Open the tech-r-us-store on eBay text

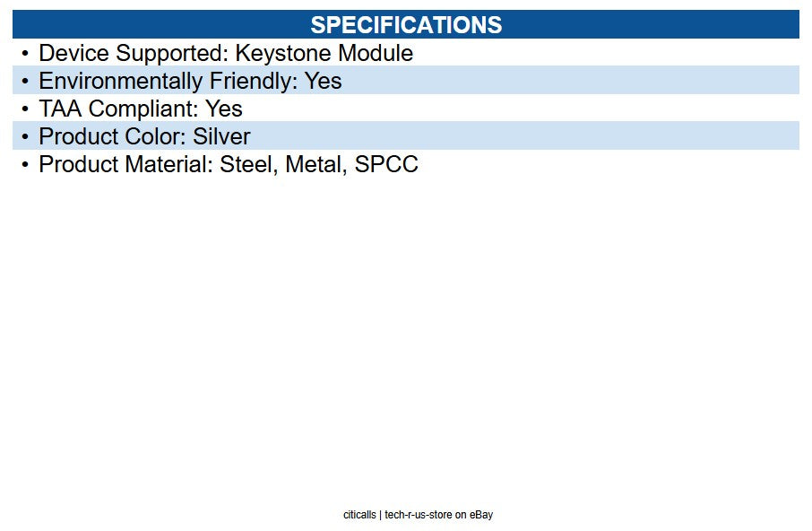pos(438,515)
